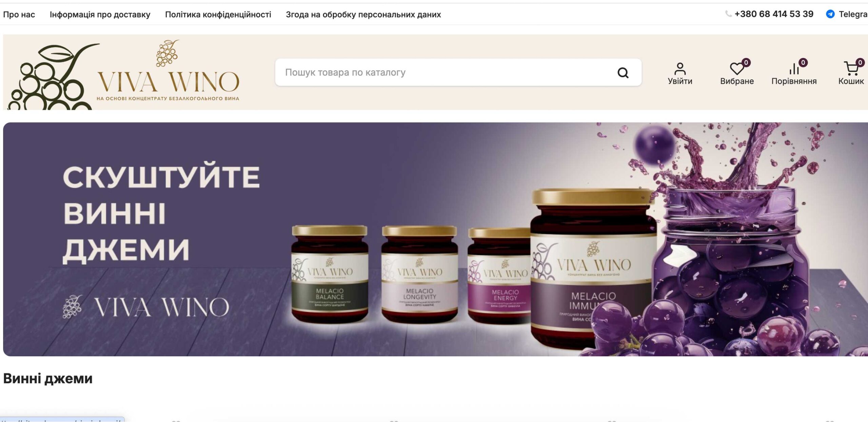The height and width of the screenshot is (422, 868).
Task: Click the search magnifier icon
Action: coord(623,73)
